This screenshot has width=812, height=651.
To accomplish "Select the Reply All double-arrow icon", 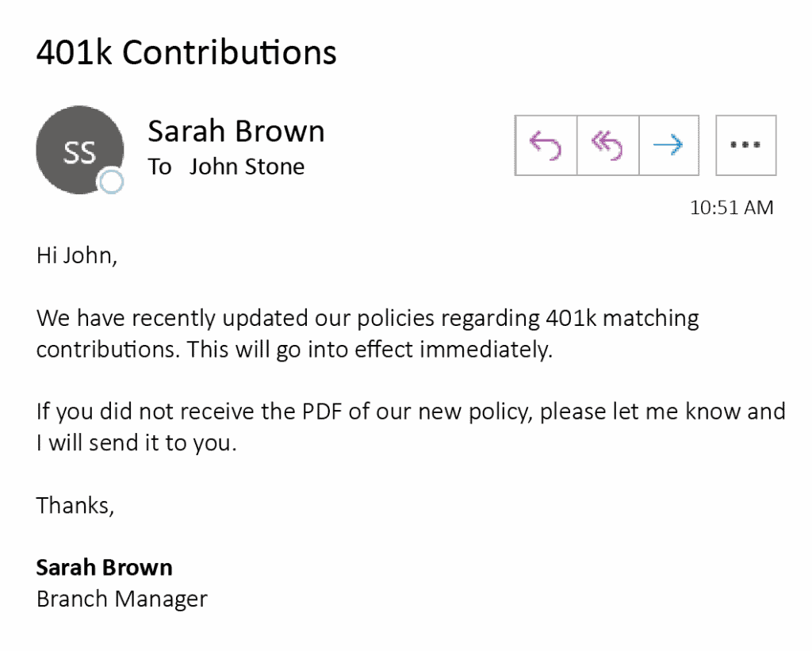I will (x=607, y=145).
